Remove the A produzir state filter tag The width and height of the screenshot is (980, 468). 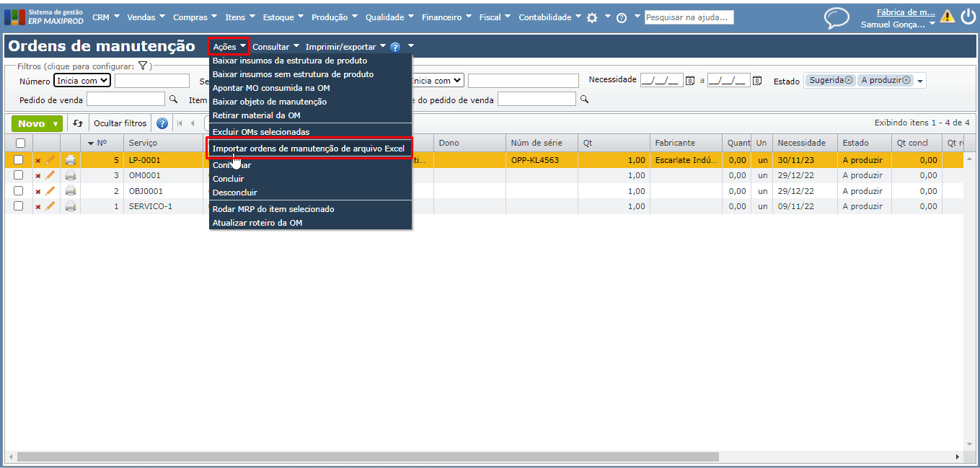[906, 80]
